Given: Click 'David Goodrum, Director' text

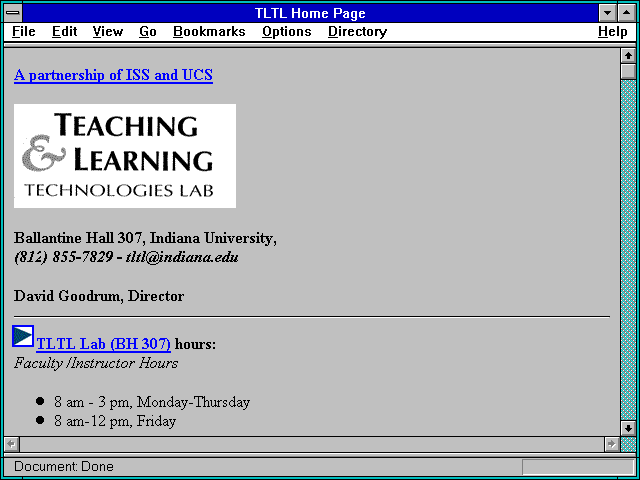Looking at the screenshot, I should [99, 296].
